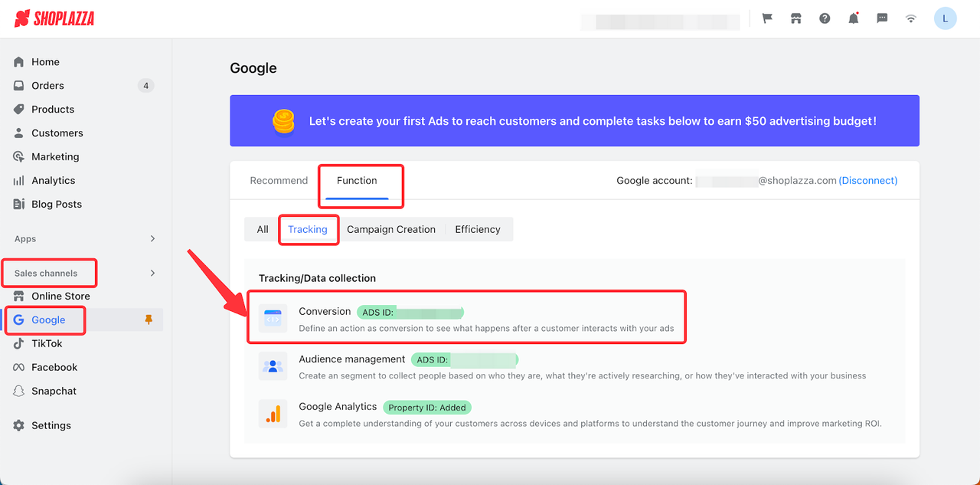
Task: Open Blog Posts in sidebar
Action: 57,205
